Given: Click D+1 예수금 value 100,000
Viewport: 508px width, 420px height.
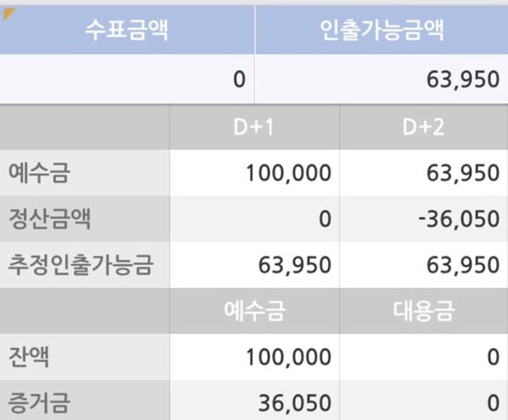Looking at the screenshot, I should tap(289, 173).
